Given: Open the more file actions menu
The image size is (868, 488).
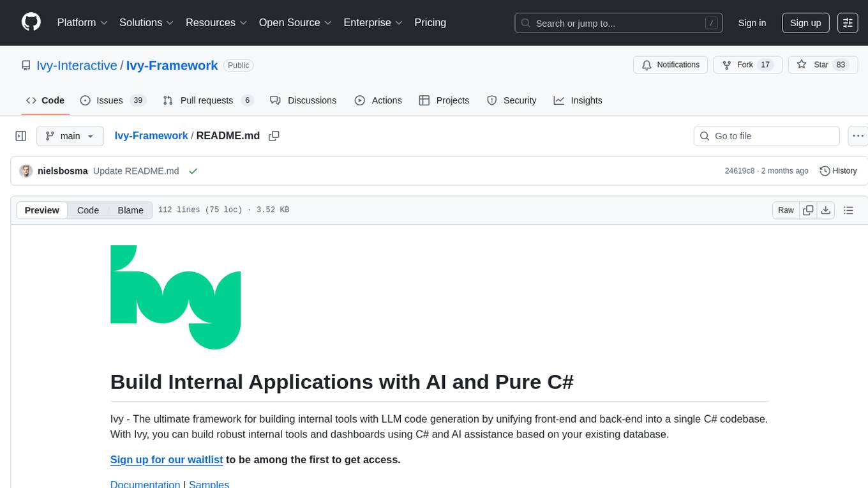Looking at the screenshot, I should pyautogui.click(x=858, y=136).
